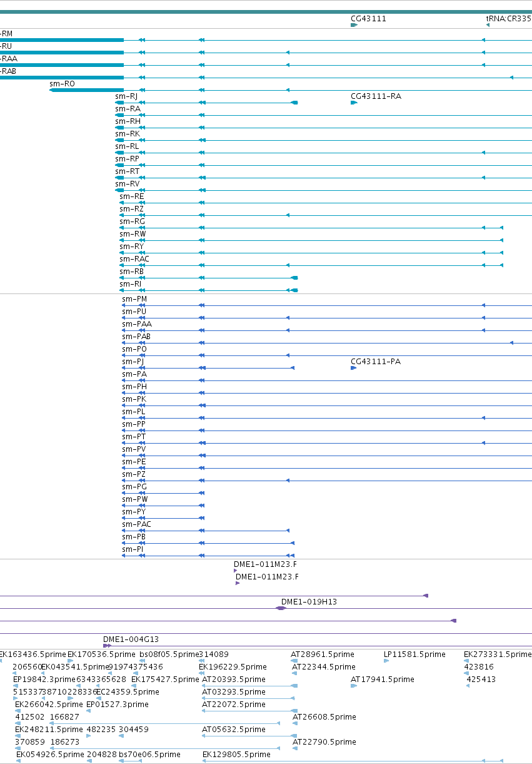Viewport: 532px width, 764px height.
Task: Select the AT03293.5prime EST label
Action: pos(234,692)
